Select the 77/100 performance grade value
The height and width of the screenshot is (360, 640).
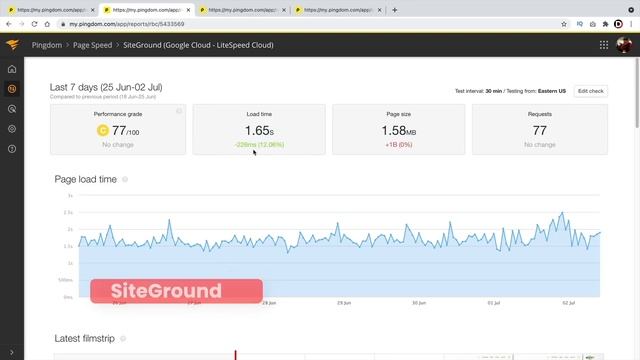126,131
